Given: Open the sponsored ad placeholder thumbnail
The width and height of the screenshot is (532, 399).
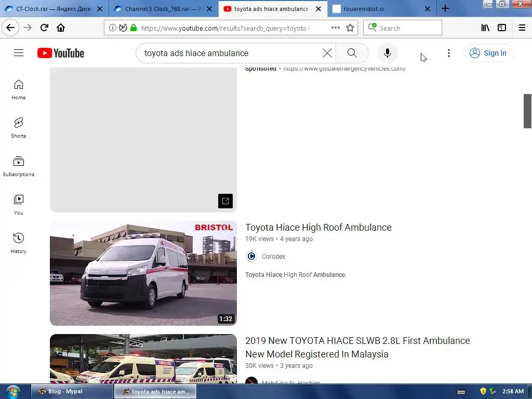Looking at the screenshot, I should tap(143, 139).
